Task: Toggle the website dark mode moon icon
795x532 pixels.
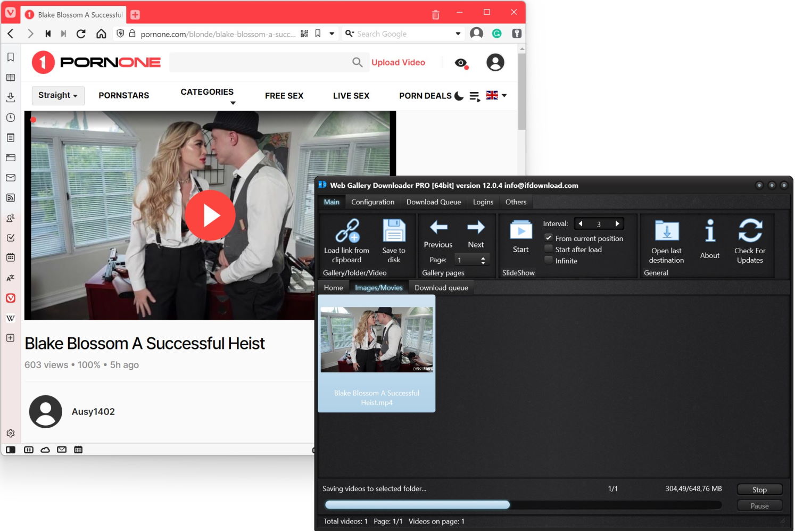Action: 459,96
